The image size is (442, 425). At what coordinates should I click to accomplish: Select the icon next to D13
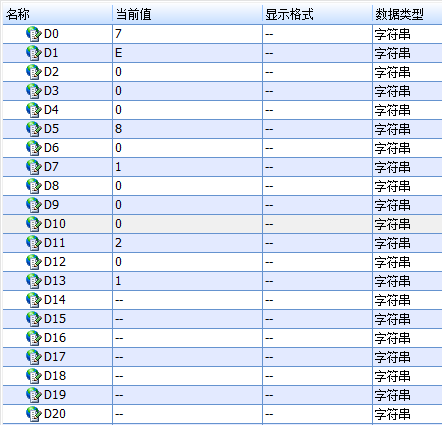point(34,281)
